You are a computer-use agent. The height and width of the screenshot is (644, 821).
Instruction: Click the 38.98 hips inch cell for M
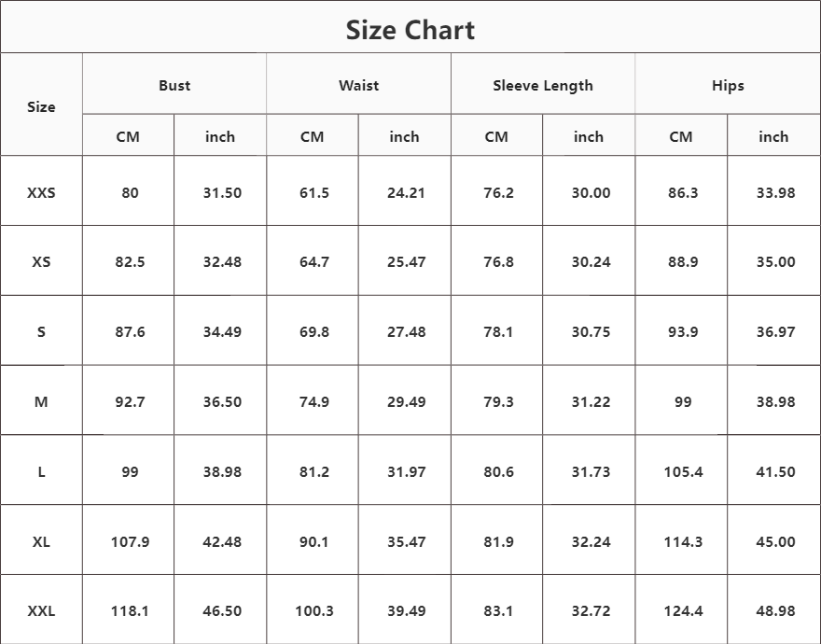pyautogui.click(x=775, y=402)
